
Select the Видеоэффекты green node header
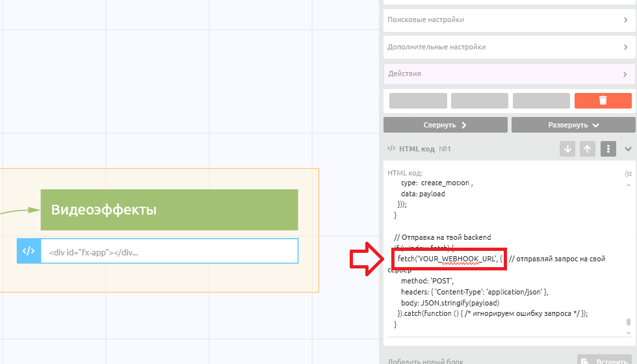[169, 210]
